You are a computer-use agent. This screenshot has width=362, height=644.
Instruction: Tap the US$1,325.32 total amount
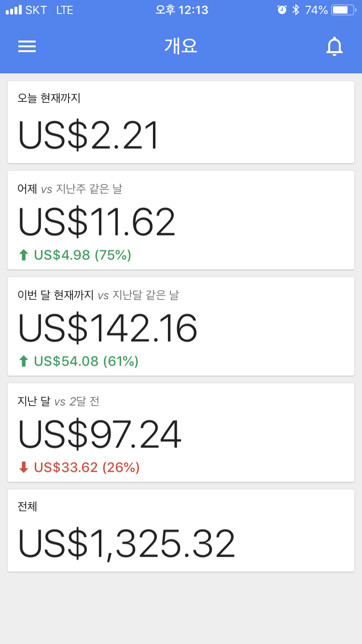(126, 544)
